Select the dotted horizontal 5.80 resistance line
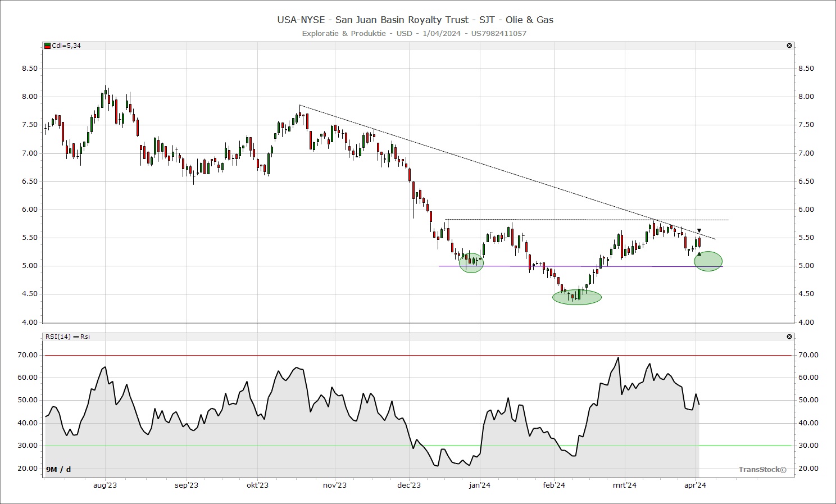 click(562, 219)
